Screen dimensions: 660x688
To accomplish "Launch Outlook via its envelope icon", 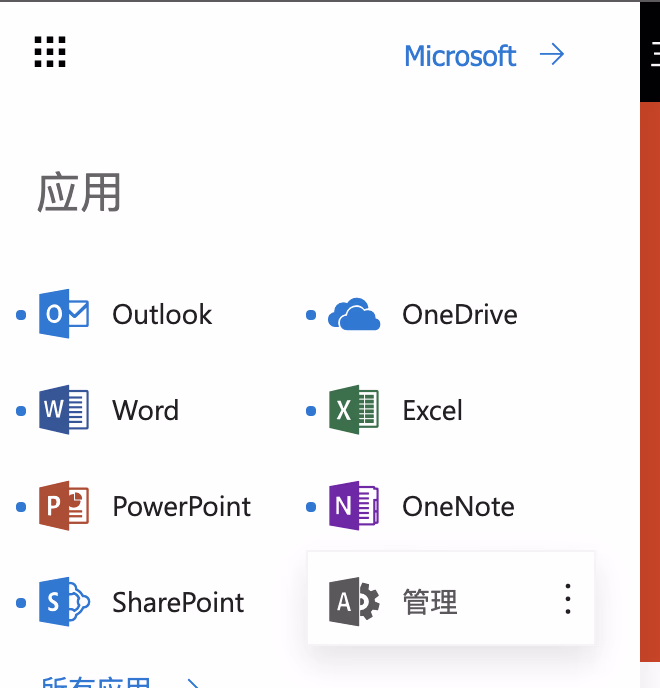I will click(64, 314).
